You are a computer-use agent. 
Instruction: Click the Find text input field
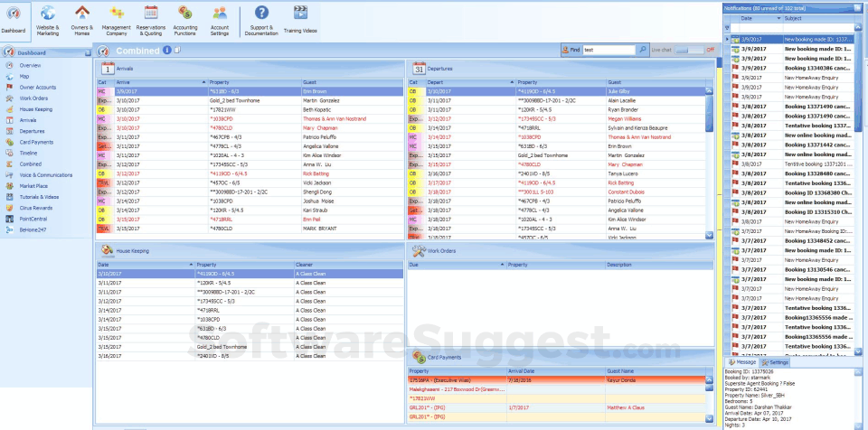[609, 50]
